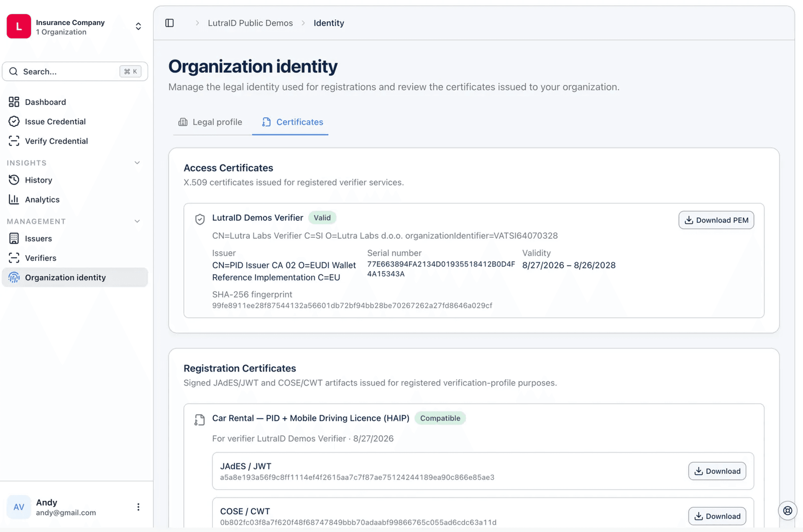Click the Issuers building icon
This screenshot has height=532, width=803.
pyautogui.click(x=14, y=238)
